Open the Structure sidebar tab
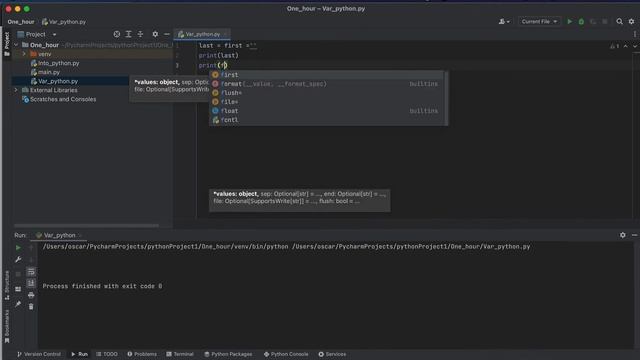The width and height of the screenshot is (640, 360). click(7, 284)
